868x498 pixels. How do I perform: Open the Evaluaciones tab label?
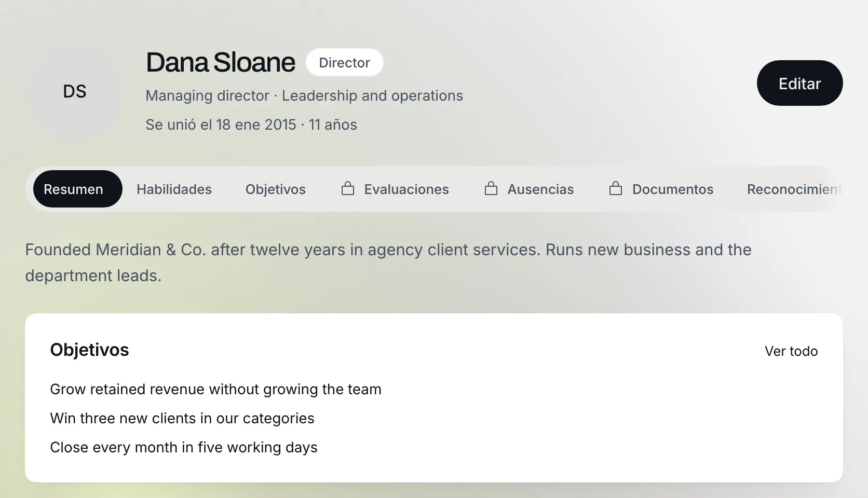(x=406, y=189)
